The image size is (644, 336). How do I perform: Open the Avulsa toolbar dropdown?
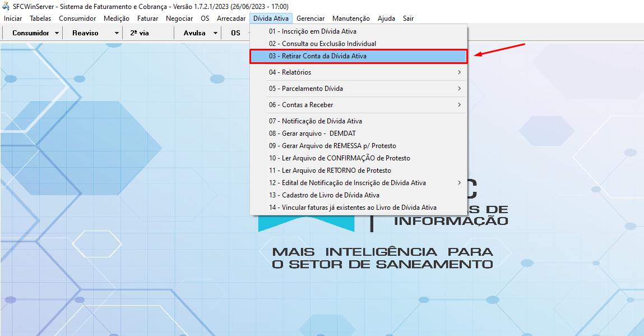click(x=197, y=33)
